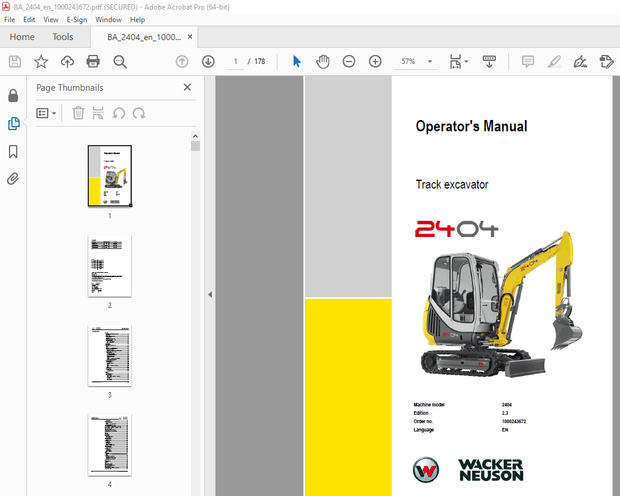Click the order number 1000243672 text
This screenshot has height=496, width=620.
point(514,421)
